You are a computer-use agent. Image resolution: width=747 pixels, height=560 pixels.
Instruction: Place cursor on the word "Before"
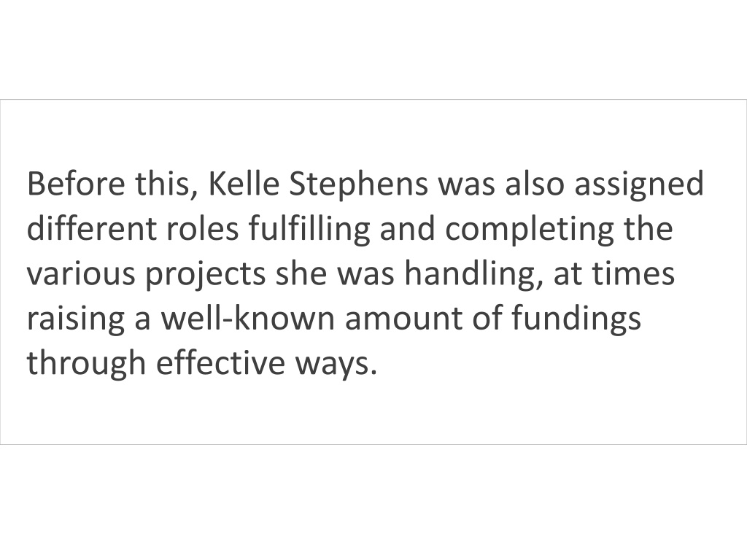pyautogui.click(x=76, y=184)
